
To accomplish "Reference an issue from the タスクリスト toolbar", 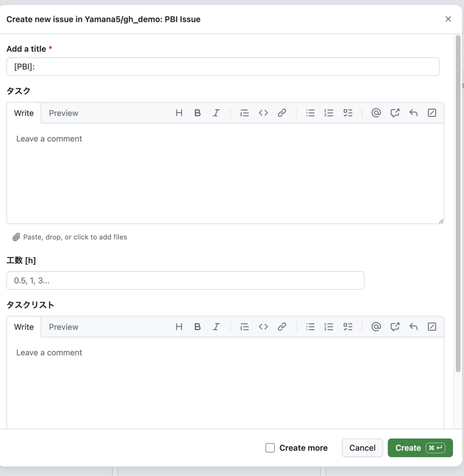I will [x=395, y=326].
